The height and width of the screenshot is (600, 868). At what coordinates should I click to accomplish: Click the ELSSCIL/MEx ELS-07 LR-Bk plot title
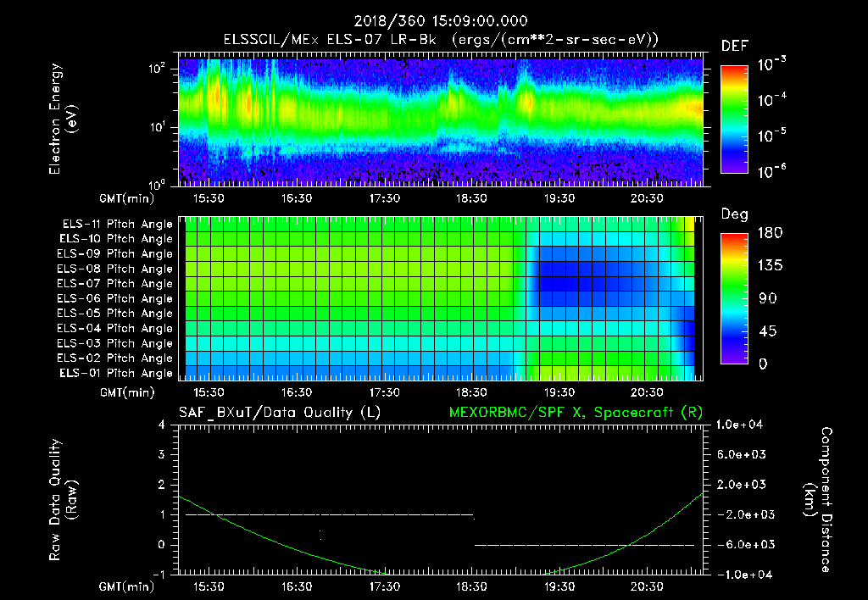[441, 40]
